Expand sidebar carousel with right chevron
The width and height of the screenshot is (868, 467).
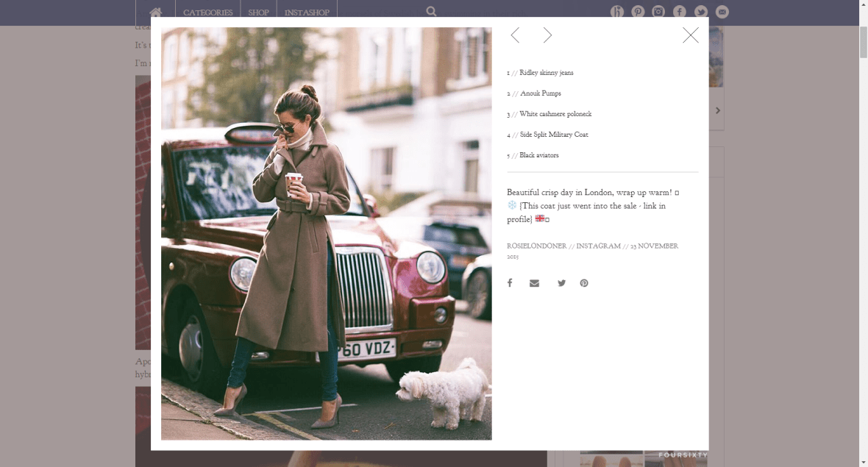717,110
